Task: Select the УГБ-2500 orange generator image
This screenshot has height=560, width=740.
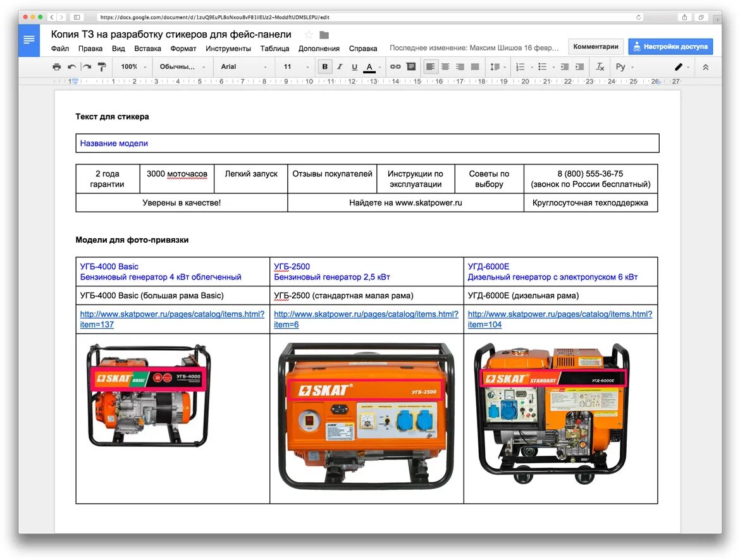Action: [x=366, y=416]
